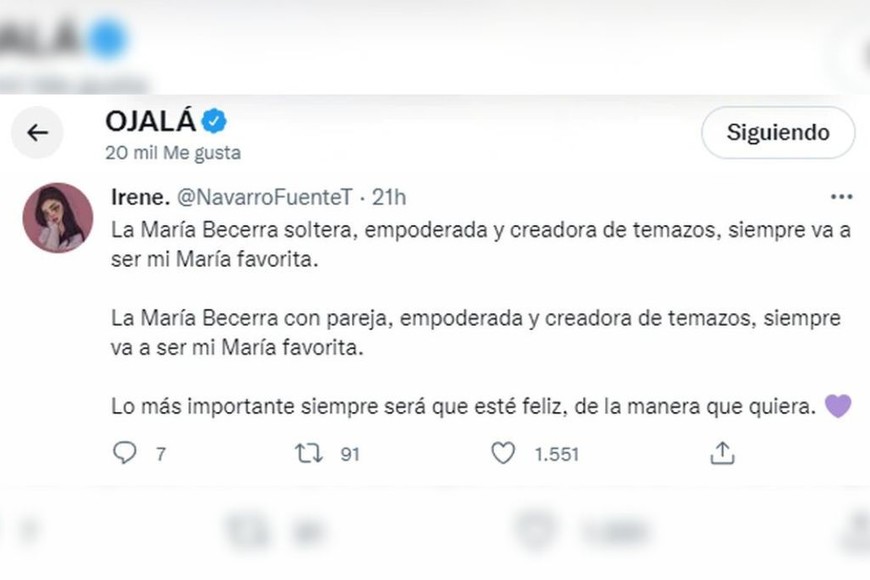The image size is (870, 580).
Task: Open Irene's profile picture
Action: click(58, 217)
